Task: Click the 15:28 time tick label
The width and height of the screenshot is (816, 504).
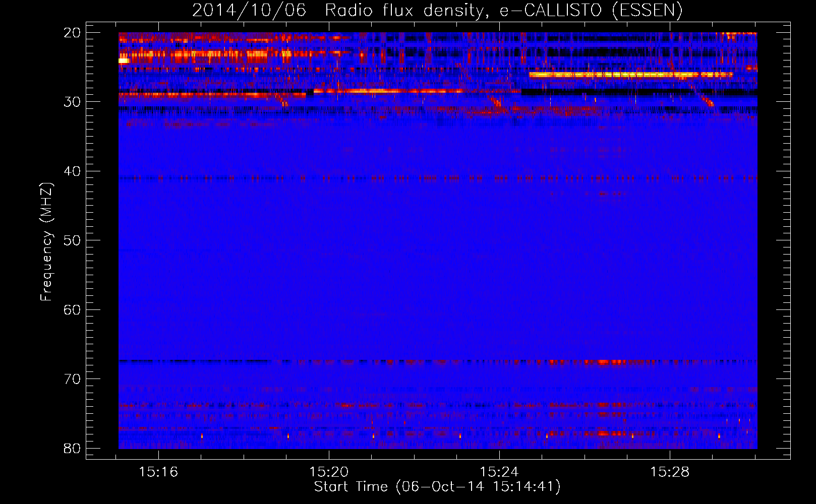Action: (670, 472)
